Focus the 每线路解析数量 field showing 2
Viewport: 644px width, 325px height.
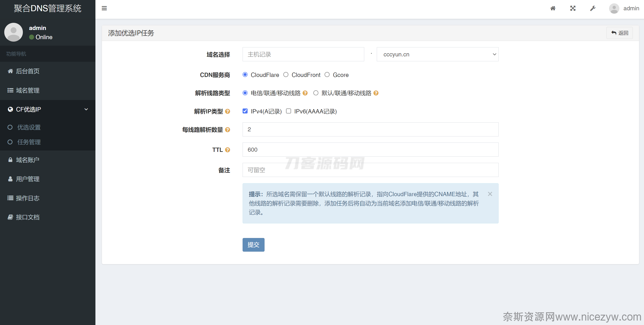pyautogui.click(x=370, y=129)
